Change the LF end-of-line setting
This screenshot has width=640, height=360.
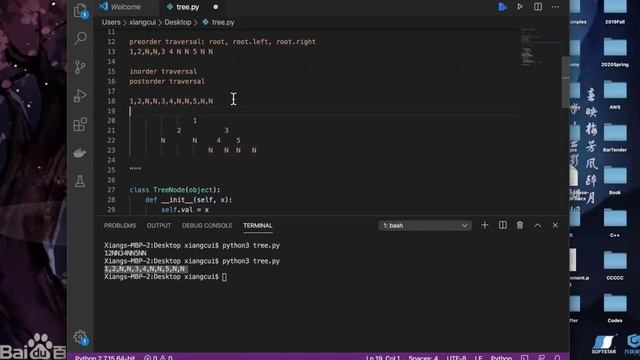click(x=478, y=358)
